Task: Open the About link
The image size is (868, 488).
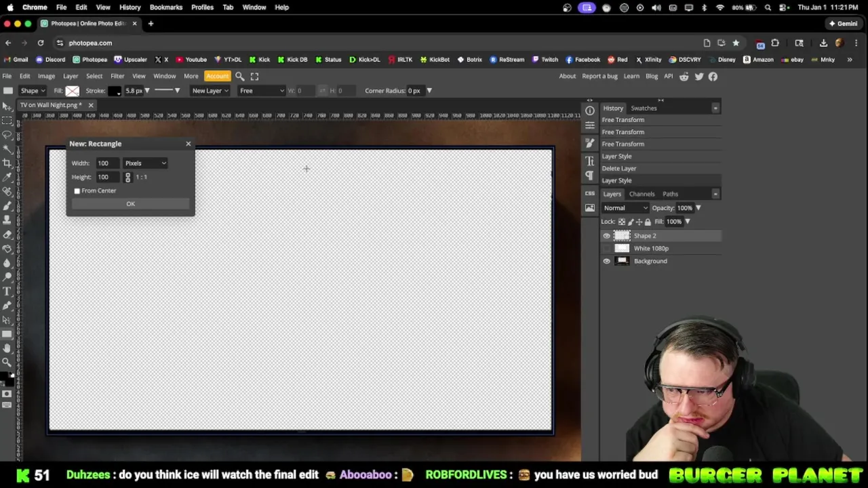Action: [x=567, y=77]
